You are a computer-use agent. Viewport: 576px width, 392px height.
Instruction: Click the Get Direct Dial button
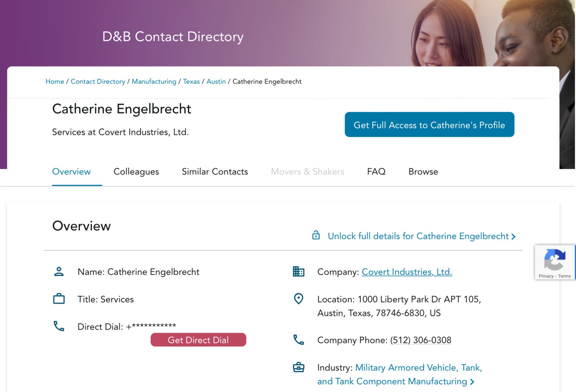click(198, 340)
